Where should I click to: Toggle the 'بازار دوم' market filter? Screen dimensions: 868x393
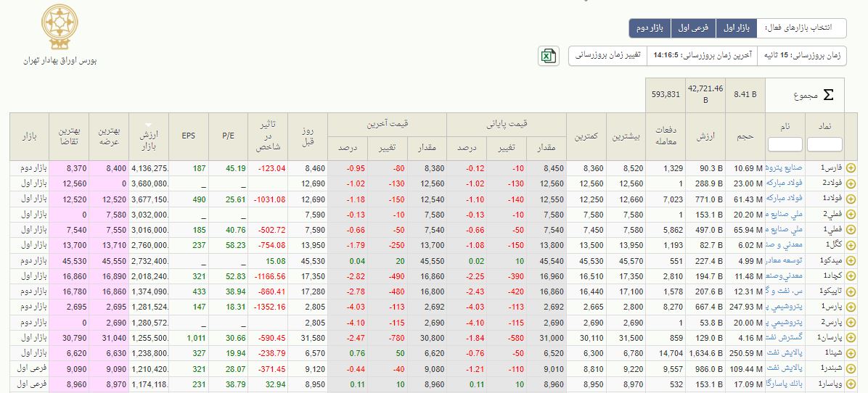point(650,28)
